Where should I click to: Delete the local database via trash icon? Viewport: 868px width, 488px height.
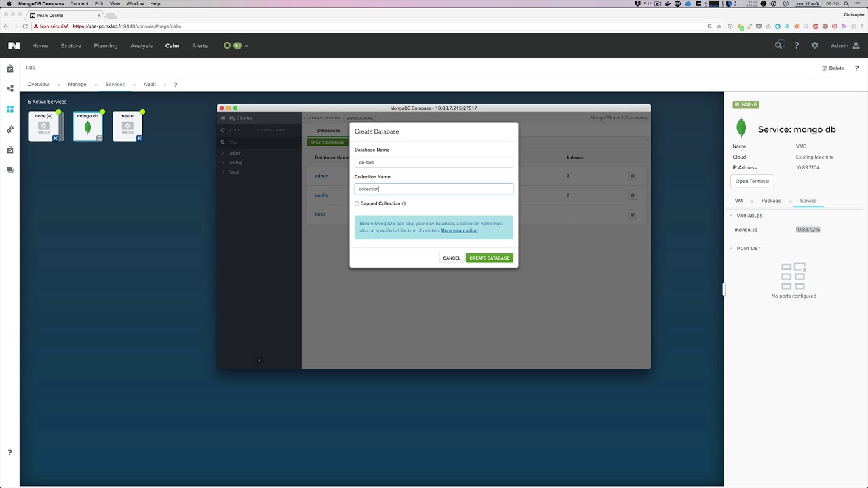633,214
